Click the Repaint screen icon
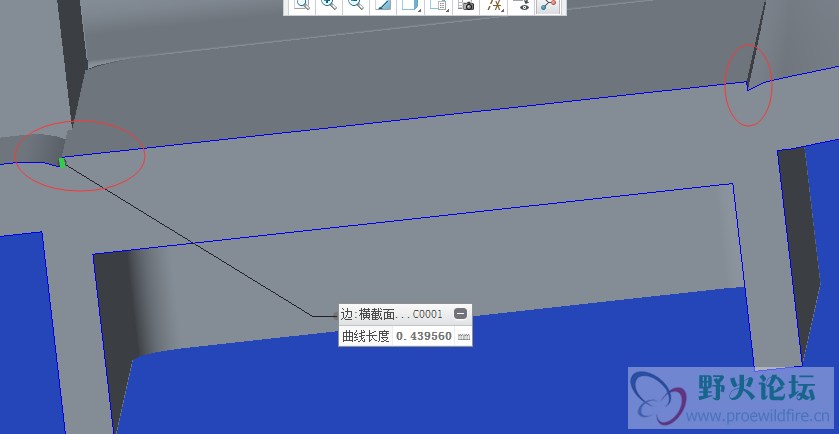The width and height of the screenshot is (839, 434). point(383,5)
